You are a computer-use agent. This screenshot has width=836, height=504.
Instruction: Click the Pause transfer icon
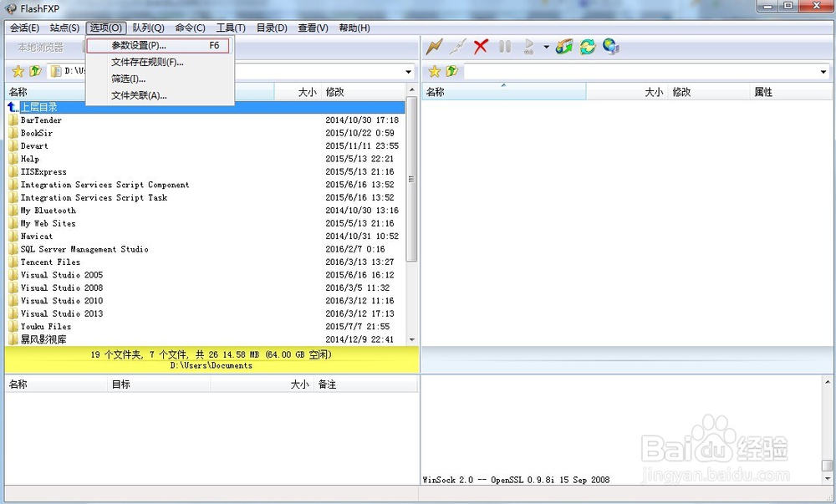[x=505, y=47]
